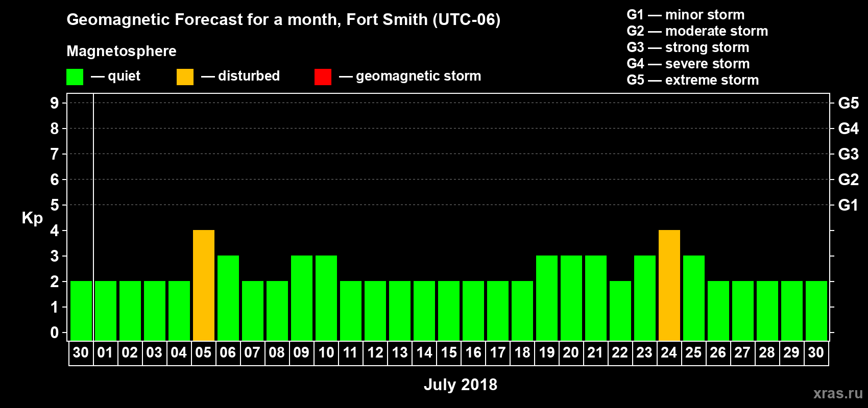Click date label 05 on the axis
Image resolution: width=868 pixels, height=408 pixels.
(x=203, y=352)
